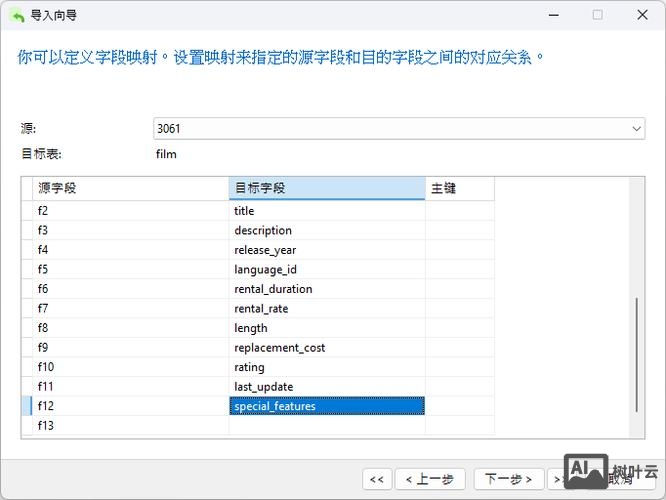
Task: Minimize the Import Wizard window
Action: pyautogui.click(x=553, y=15)
